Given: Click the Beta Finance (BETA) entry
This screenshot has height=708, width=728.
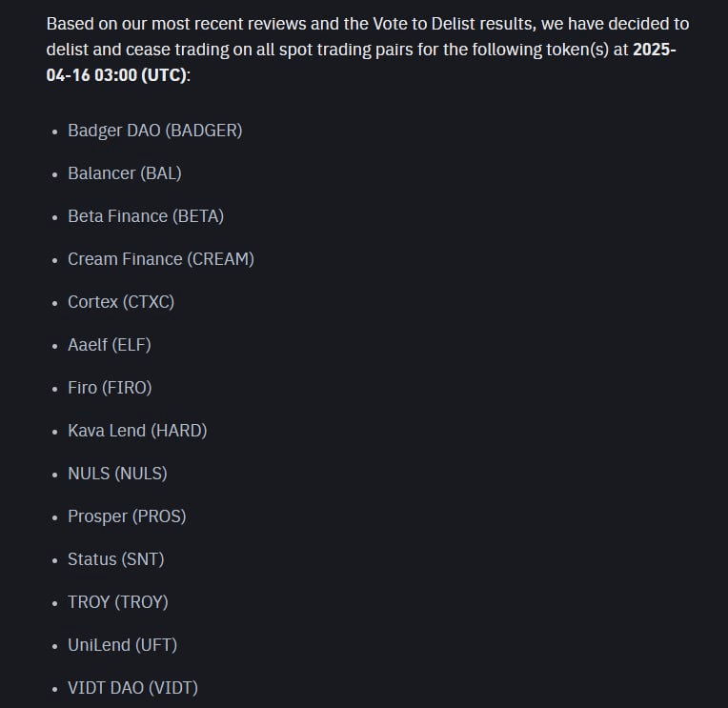Looking at the screenshot, I should (x=145, y=216).
